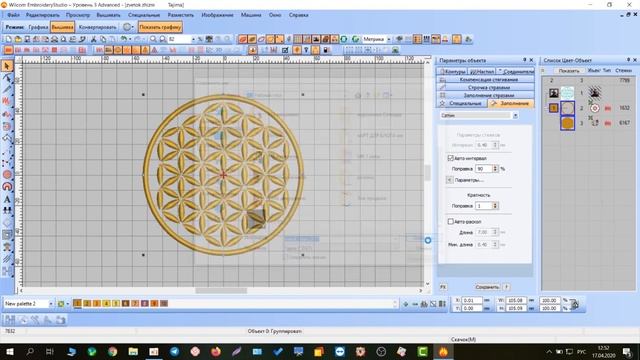Open the Undo history dropdown arrow
This screenshot has height=360, width=640.
click(130, 39)
